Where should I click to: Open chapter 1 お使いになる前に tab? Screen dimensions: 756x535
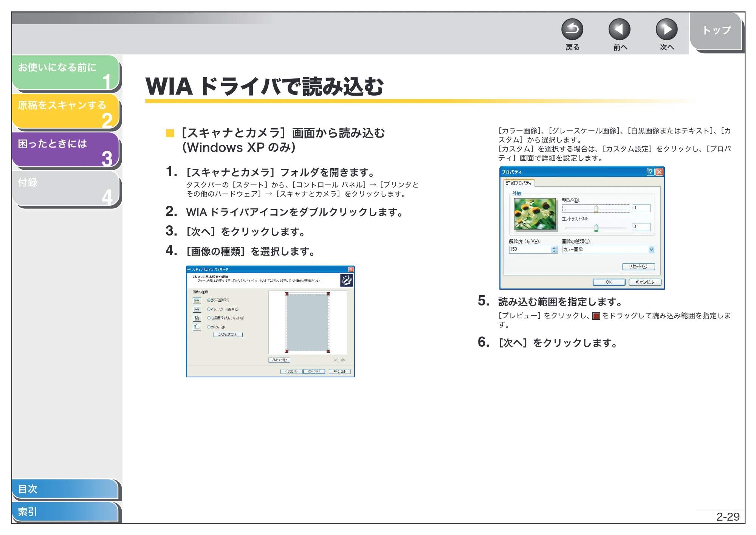[66, 73]
